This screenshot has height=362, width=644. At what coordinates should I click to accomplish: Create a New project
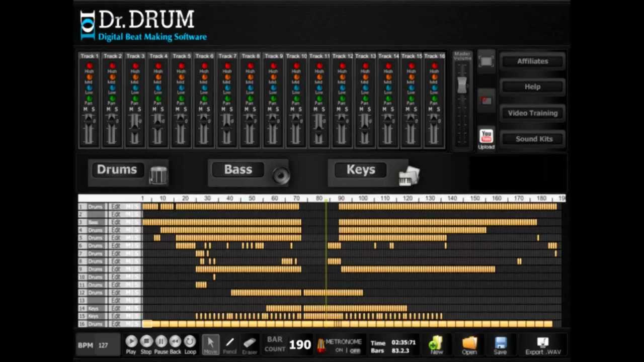pyautogui.click(x=436, y=346)
